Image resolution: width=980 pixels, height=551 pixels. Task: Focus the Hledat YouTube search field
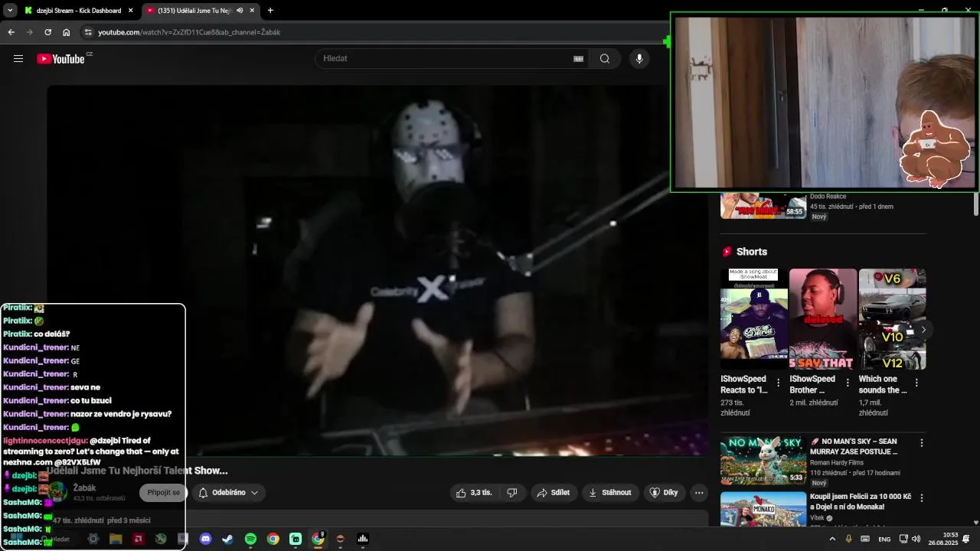444,58
